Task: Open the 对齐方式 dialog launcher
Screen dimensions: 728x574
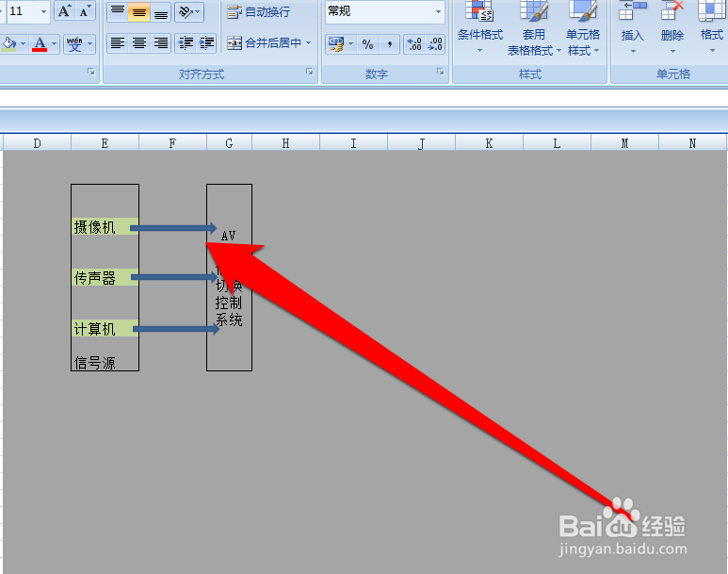Action: (x=310, y=72)
